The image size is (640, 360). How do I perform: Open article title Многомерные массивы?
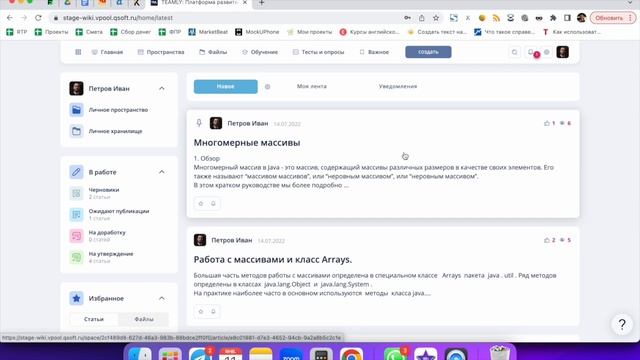[x=247, y=142]
